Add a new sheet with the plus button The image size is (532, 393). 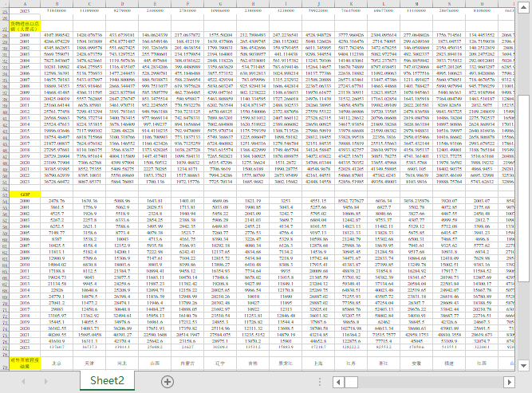[x=167, y=382]
